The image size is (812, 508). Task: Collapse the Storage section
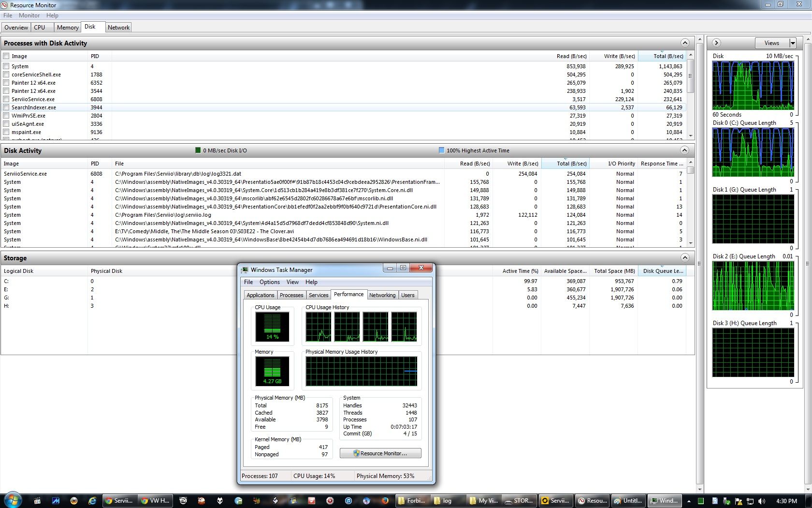tap(684, 258)
